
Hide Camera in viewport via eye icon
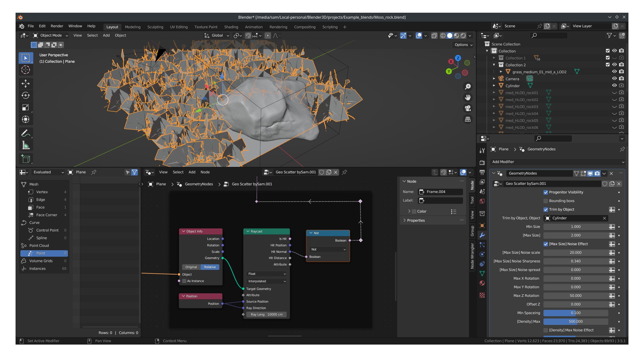pos(614,79)
